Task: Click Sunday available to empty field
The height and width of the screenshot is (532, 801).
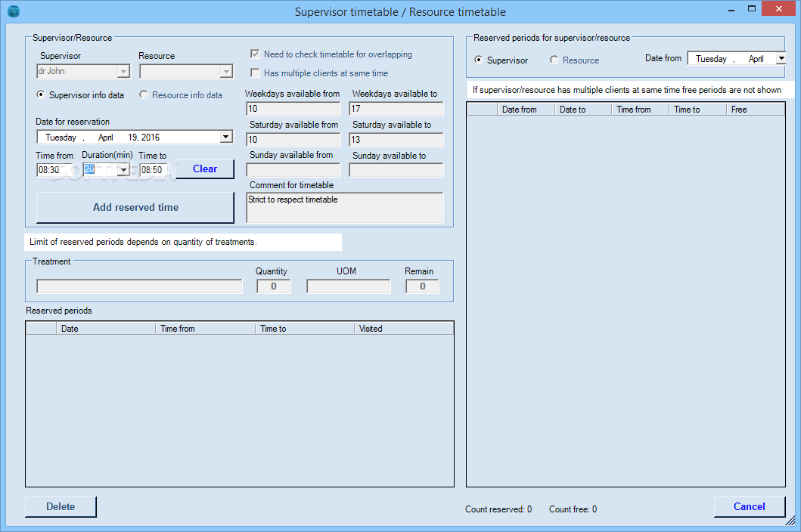Action: [396, 170]
